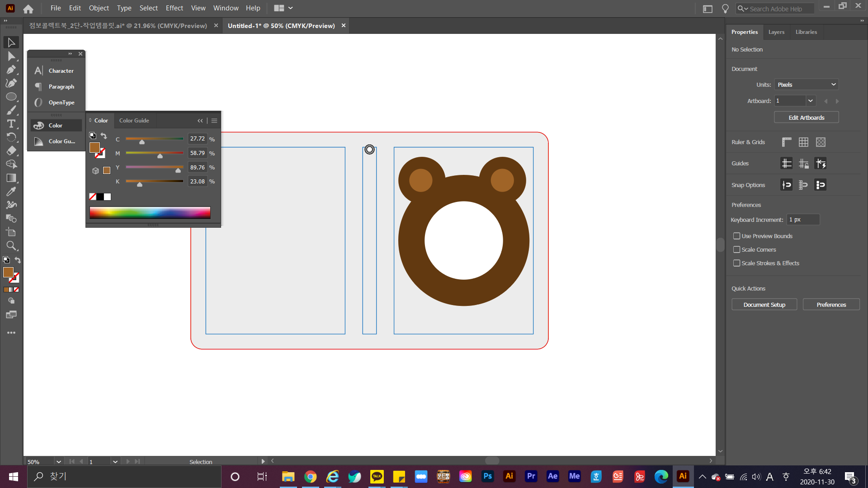Screen dimensions: 868x488
Task: Open the zoom level dropdown at 50%
Action: tap(58, 461)
